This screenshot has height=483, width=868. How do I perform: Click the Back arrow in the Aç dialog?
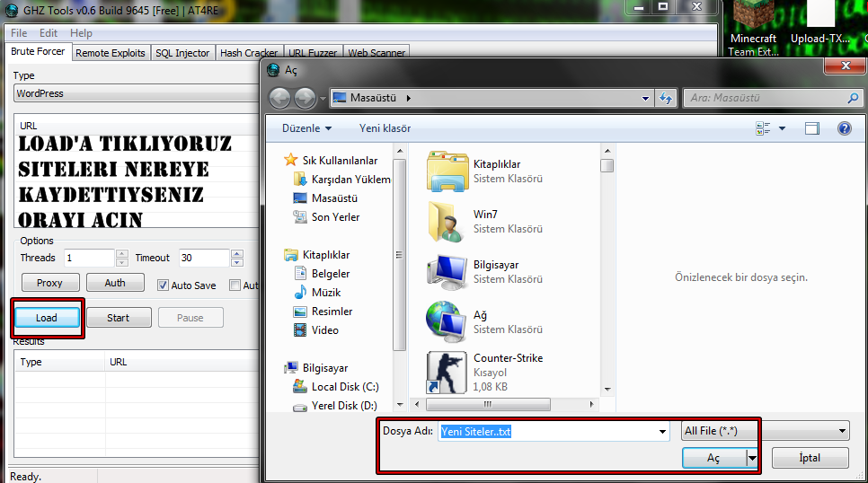click(x=279, y=99)
